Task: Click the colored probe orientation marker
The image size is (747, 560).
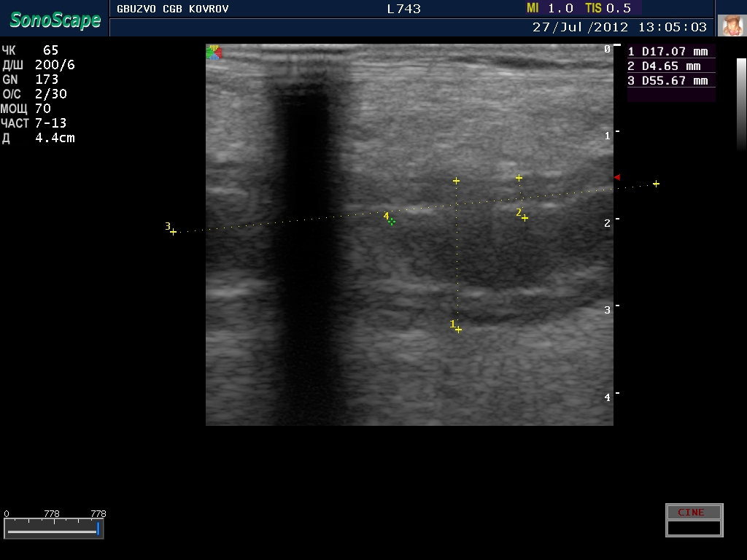Action: (213, 51)
